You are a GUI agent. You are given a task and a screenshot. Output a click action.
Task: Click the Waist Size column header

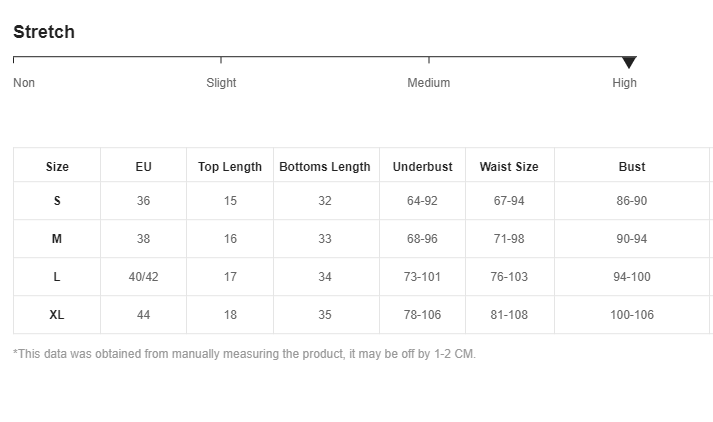509,166
